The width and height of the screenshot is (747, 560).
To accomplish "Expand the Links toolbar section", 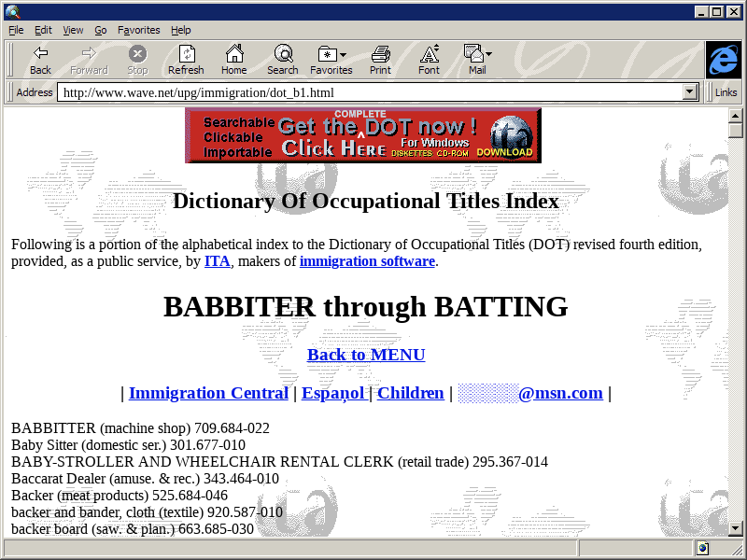I will coord(726,92).
